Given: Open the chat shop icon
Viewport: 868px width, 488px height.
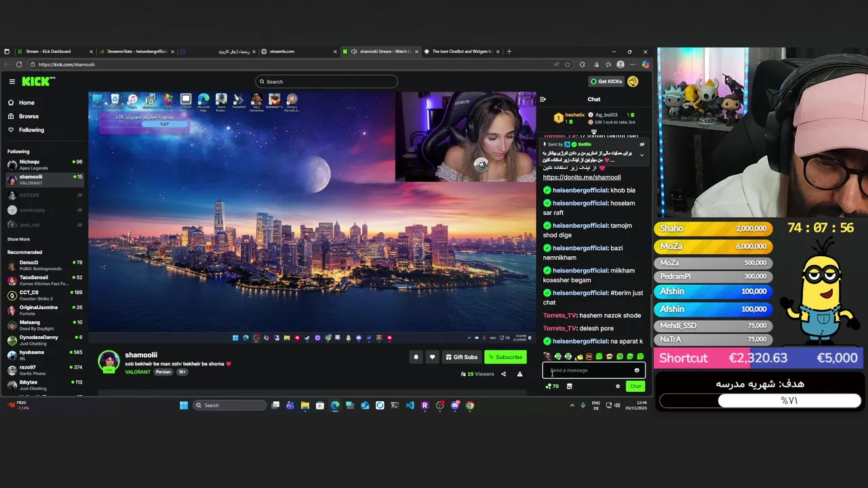Looking at the screenshot, I should pos(569,386).
